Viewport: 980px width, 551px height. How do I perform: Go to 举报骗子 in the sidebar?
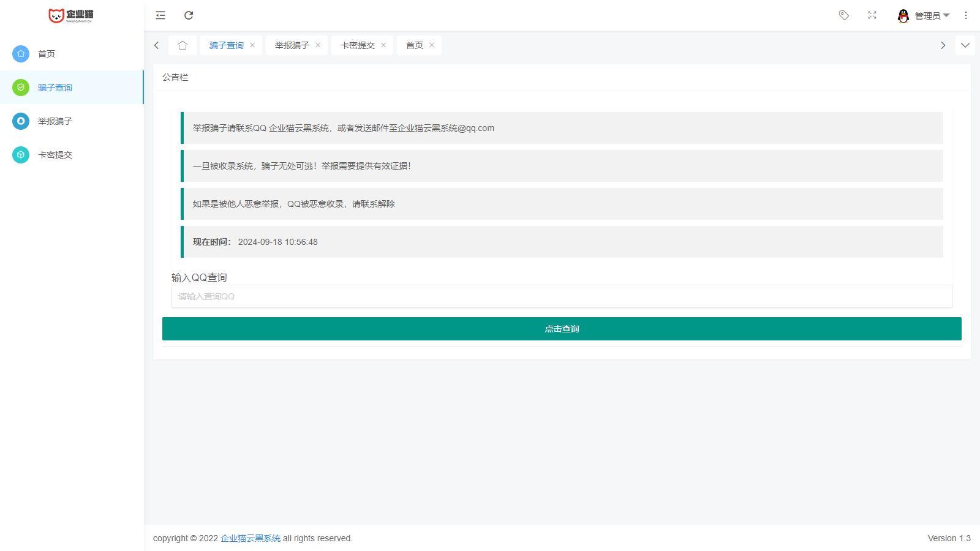(x=72, y=121)
